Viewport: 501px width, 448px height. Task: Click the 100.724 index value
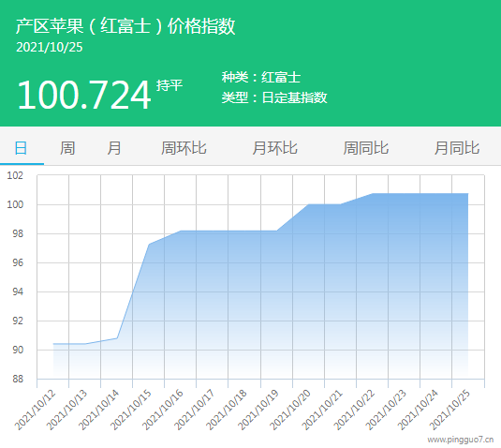pos(83,95)
